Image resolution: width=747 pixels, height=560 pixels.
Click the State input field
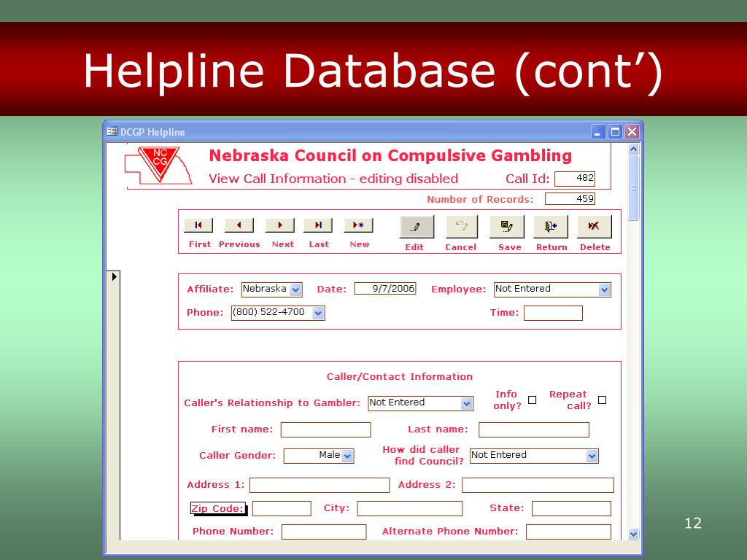(x=571, y=508)
